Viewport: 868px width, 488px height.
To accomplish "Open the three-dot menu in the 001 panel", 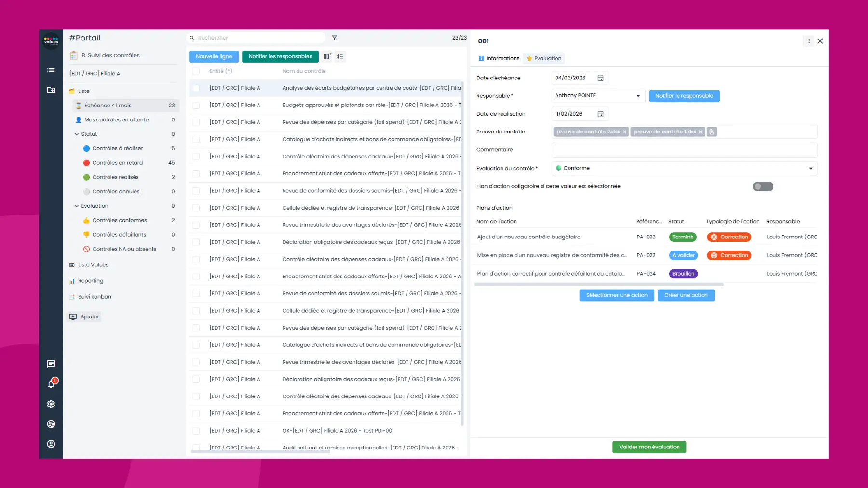I will pyautogui.click(x=809, y=41).
